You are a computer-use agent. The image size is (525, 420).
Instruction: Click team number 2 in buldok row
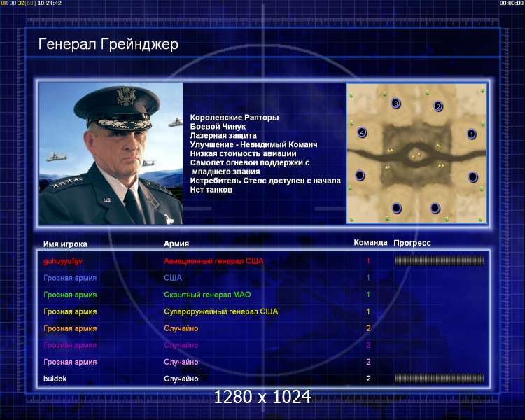pyautogui.click(x=368, y=379)
